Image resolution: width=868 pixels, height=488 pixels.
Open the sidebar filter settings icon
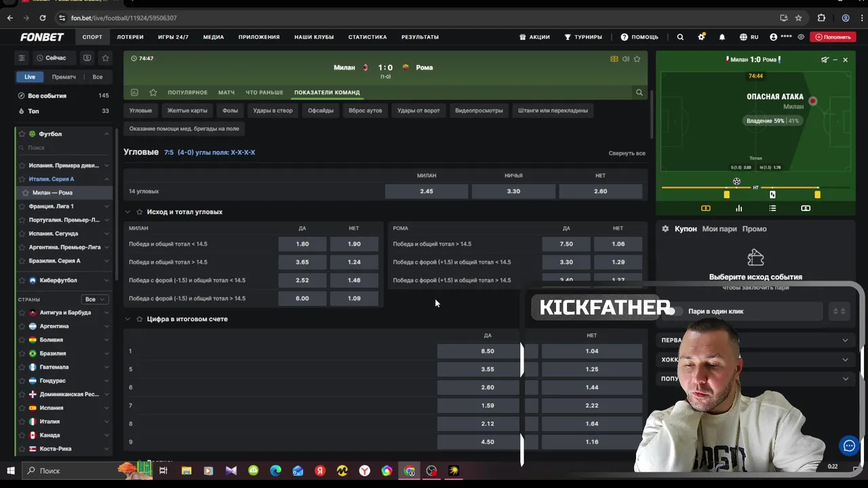22,58
